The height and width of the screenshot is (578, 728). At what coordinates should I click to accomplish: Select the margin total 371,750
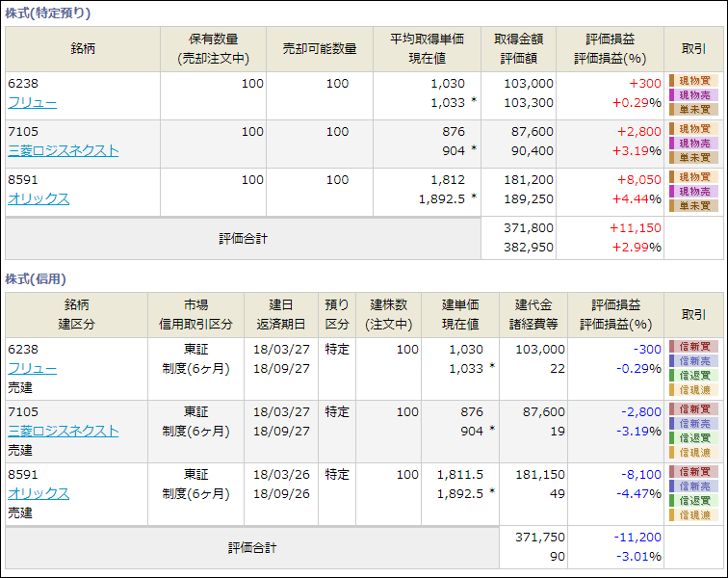(540, 538)
